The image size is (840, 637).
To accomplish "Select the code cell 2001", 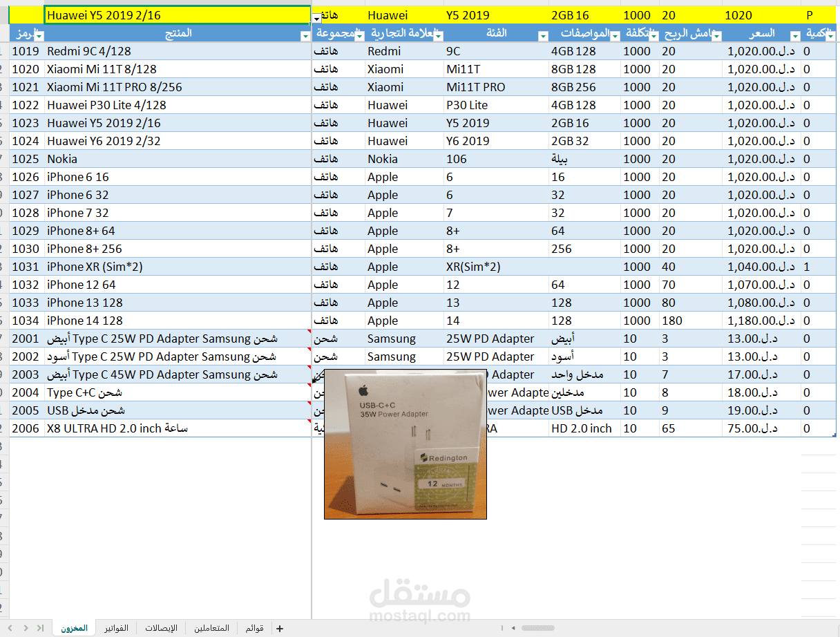I will [27, 339].
